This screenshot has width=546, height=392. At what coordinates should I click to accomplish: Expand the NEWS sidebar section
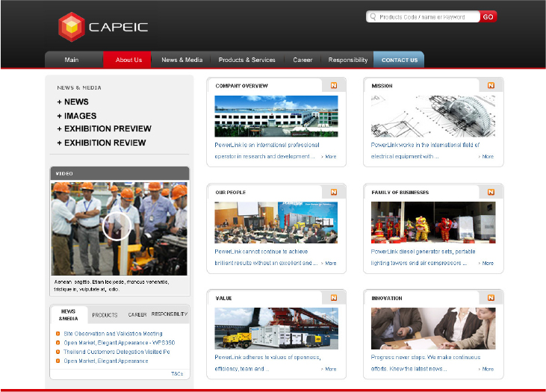point(72,102)
